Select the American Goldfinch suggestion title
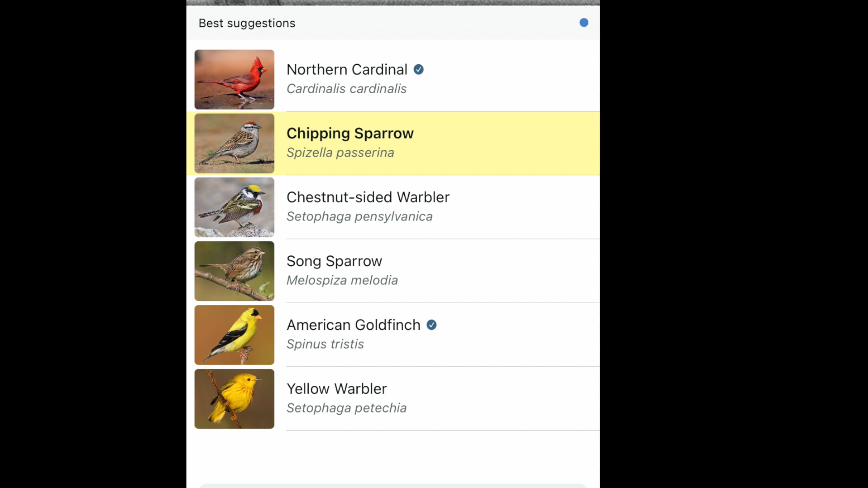Viewport: 868px width, 488px height. (353, 325)
